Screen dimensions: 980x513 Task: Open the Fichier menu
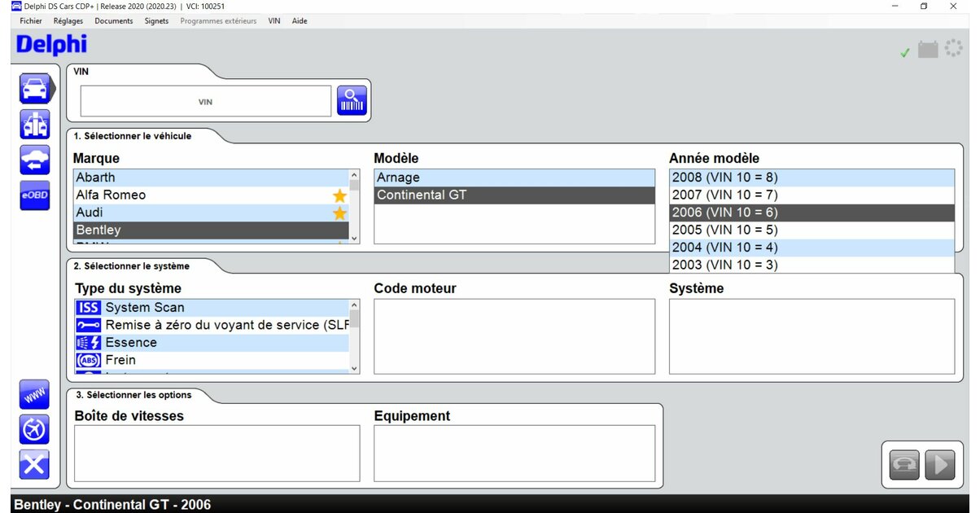31,21
